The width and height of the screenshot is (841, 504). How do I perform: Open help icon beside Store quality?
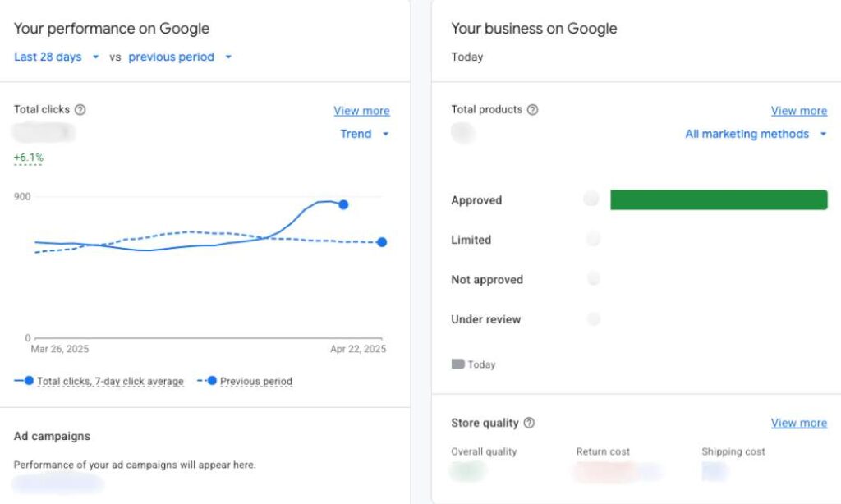point(529,423)
